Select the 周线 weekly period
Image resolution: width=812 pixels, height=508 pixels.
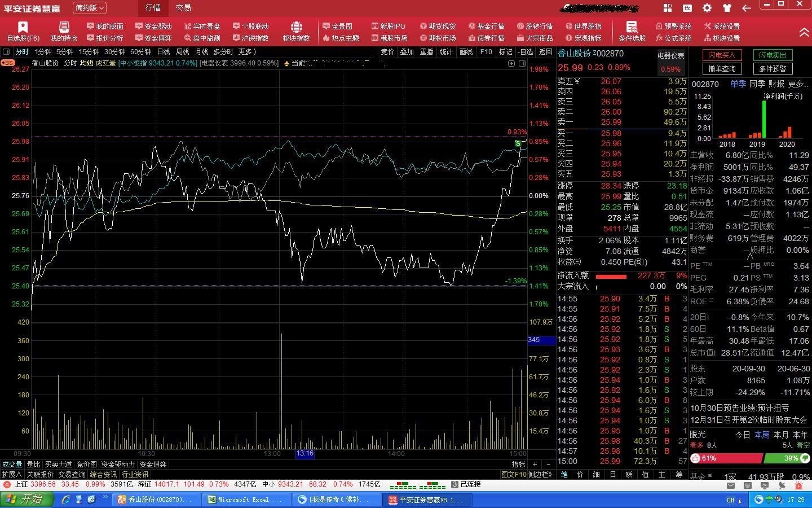pyautogui.click(x=183, y=51)
